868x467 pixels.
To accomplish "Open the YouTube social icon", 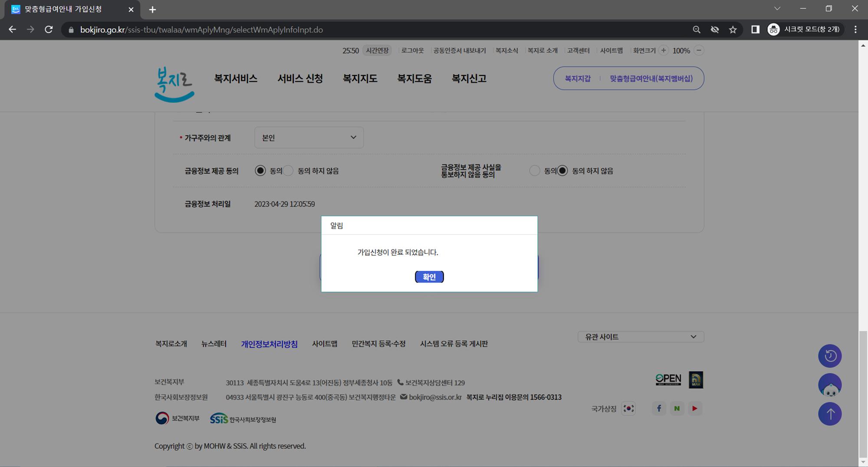I will pos(695,408).
